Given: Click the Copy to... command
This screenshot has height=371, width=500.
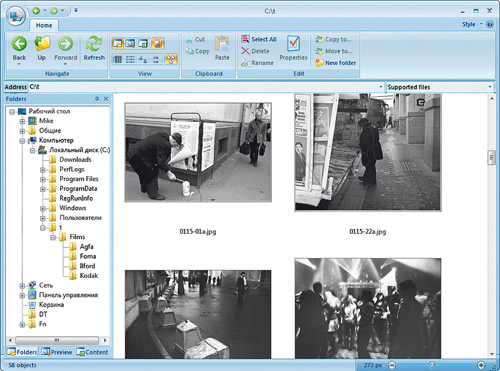Looking at the screenshot, I should [x=333, y=39].
